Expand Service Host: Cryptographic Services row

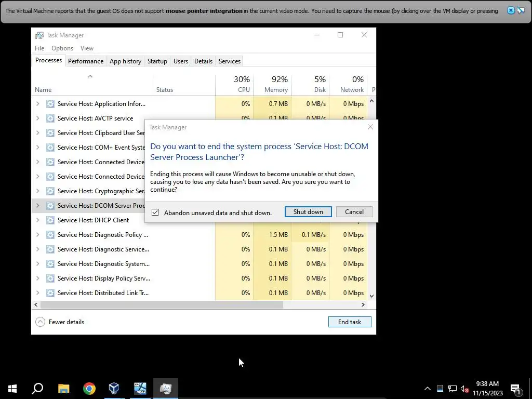(37, 191)
